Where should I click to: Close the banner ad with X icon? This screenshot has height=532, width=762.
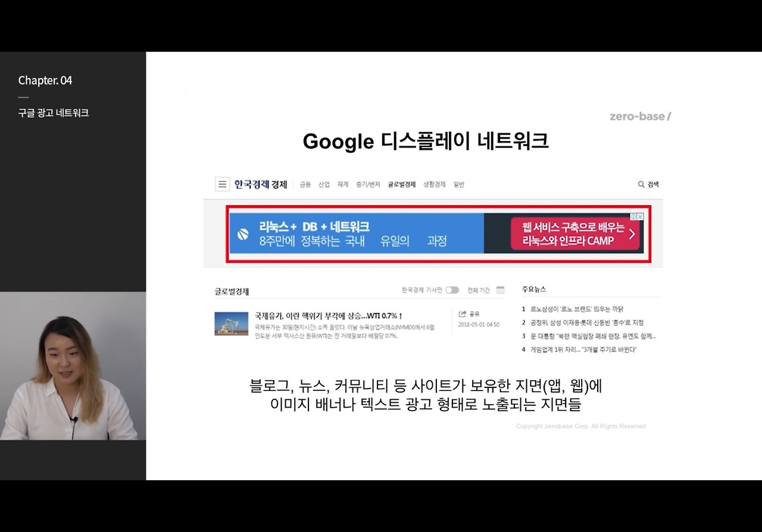640,217
